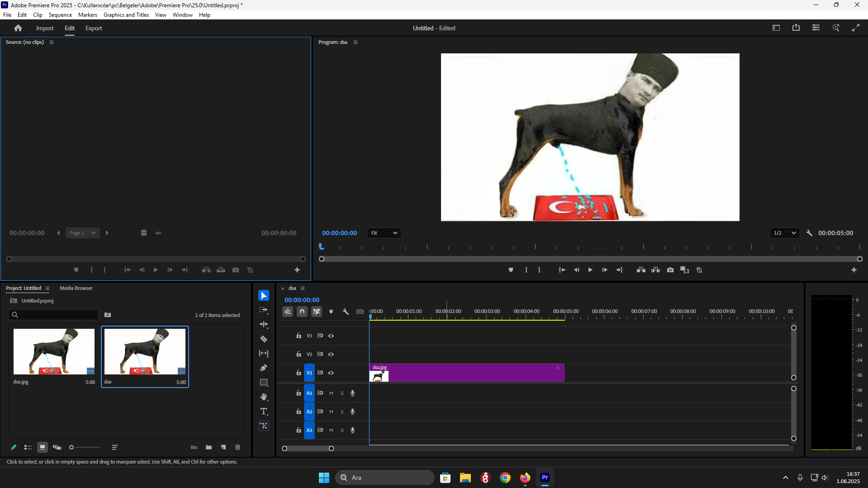
Task: Click the maximize frame icon at top right
Action: pyautogui.click(x=856, y=28)
